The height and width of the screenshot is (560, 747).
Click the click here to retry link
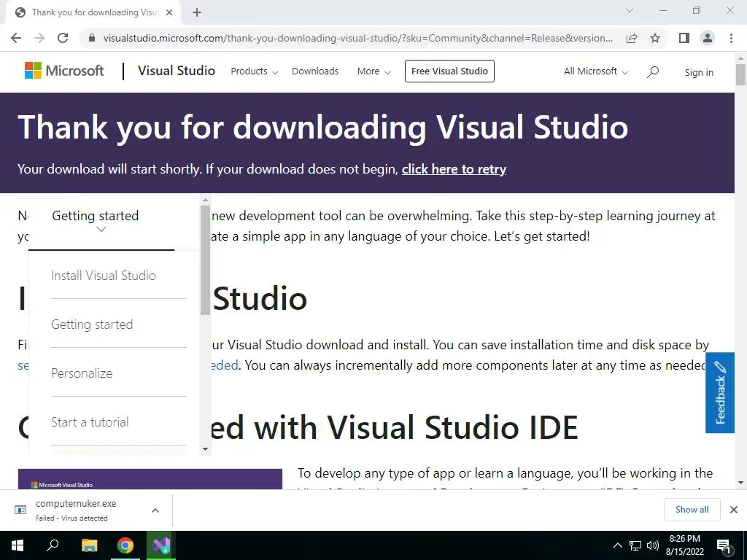coord(454,169)
